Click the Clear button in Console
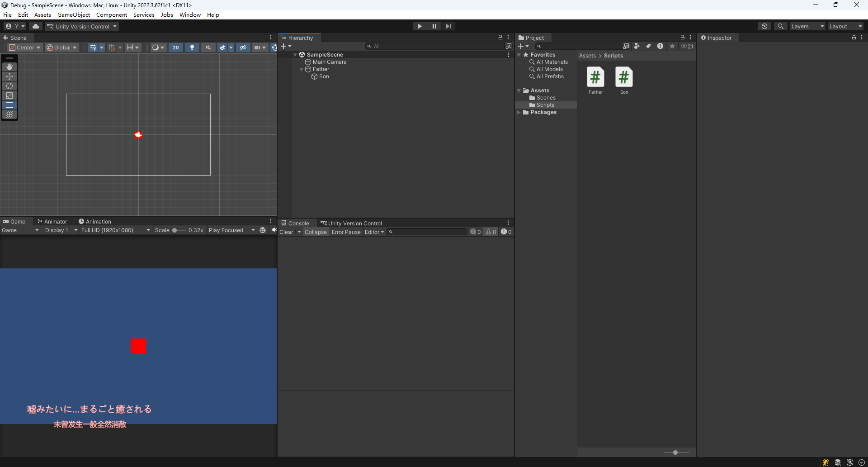The image size is (868, 467). coord(286,232)
